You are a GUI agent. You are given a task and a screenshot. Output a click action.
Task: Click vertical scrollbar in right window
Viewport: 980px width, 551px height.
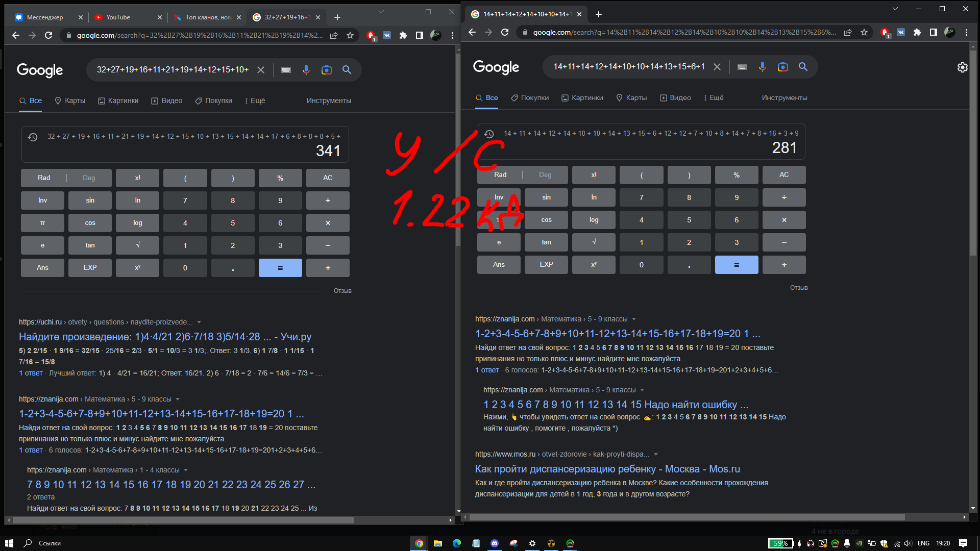tap(973, 153)
